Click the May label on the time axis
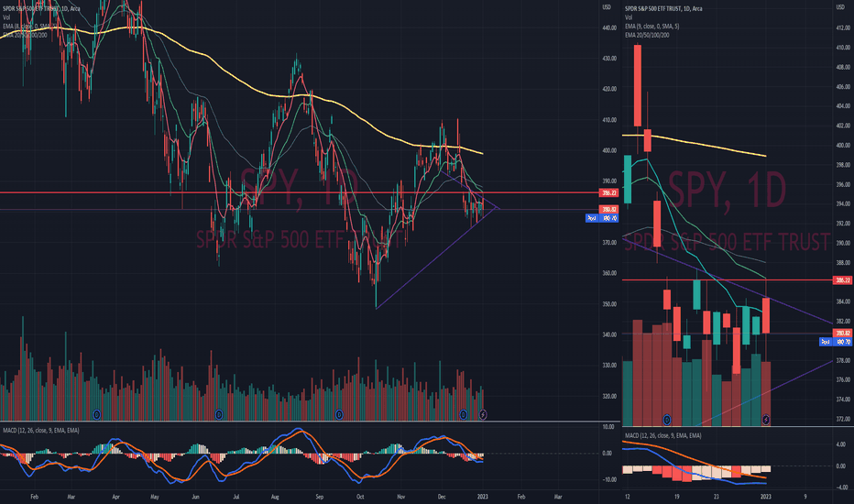The image size is (854, 504). [155, 497]
